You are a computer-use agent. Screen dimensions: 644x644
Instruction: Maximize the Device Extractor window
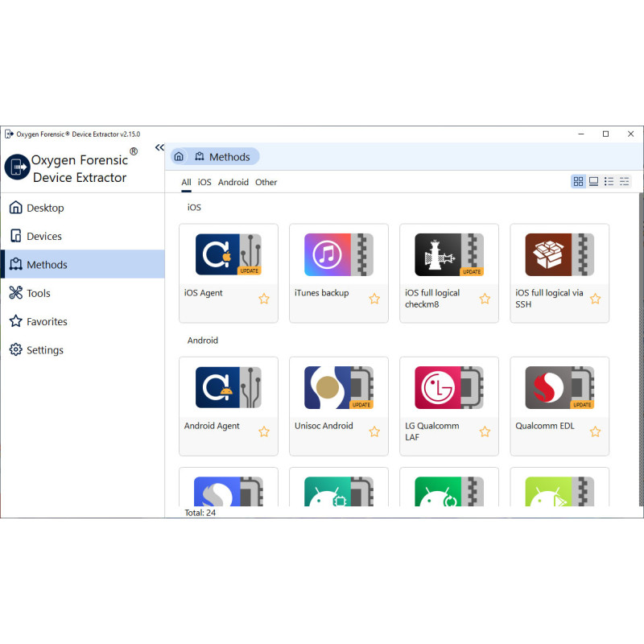[605, 134]
